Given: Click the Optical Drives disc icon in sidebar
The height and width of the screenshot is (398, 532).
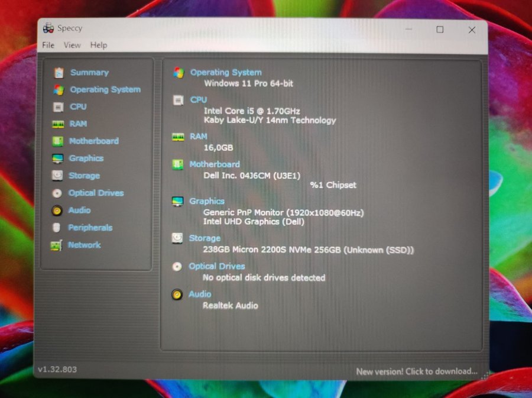Looking at the screenshot, I should point(57,193).
